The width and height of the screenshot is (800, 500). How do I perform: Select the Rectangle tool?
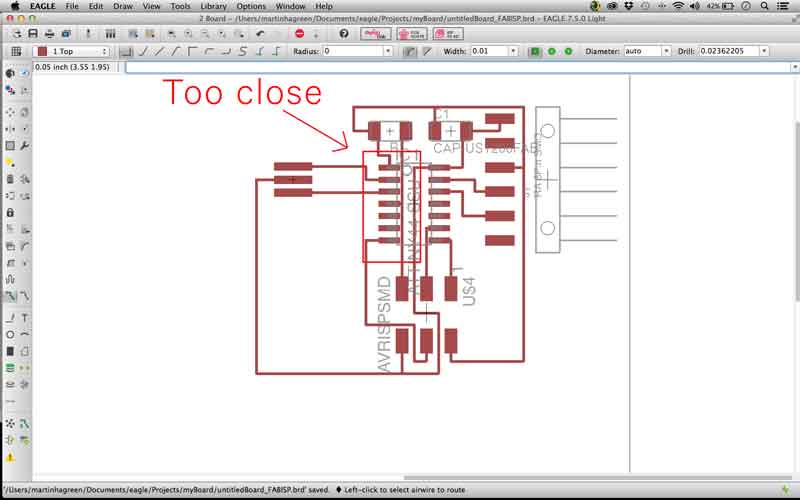coord(10,352)
